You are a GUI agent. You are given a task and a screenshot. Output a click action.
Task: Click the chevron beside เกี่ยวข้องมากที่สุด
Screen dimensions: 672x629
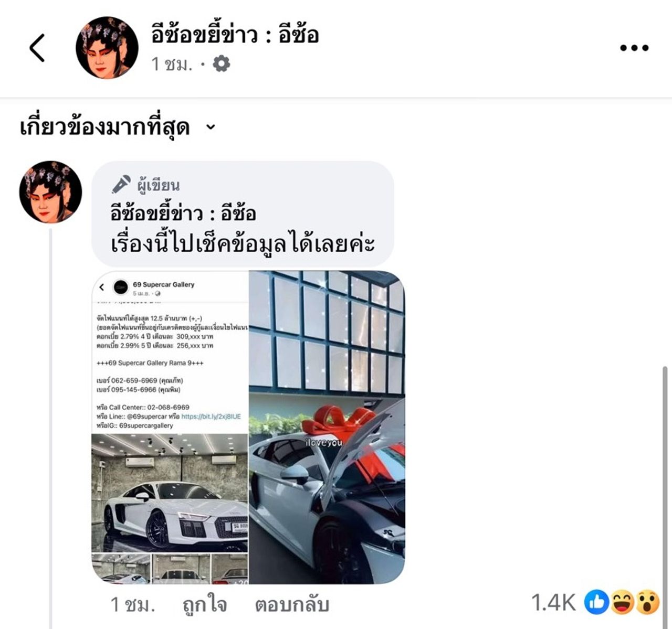click(211, 127)
